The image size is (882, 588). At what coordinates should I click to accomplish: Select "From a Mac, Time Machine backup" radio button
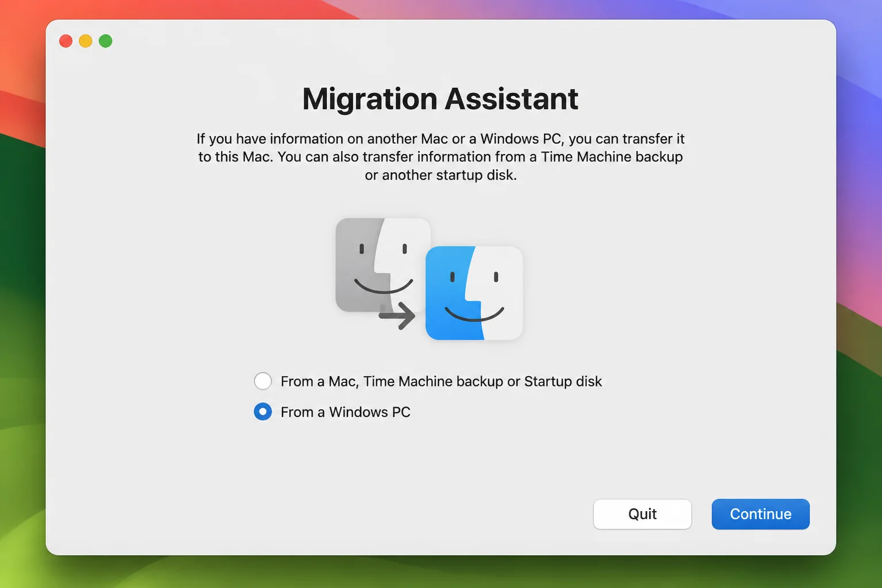(263, 381)
